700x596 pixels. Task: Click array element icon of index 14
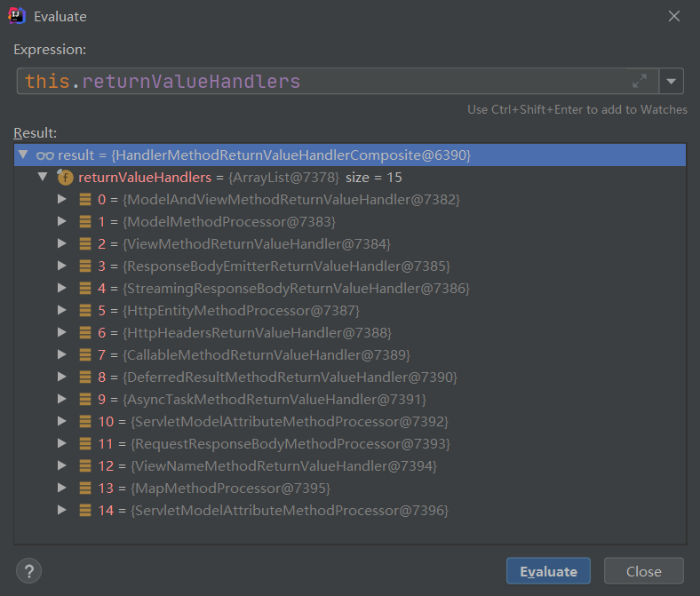point(85,510)
